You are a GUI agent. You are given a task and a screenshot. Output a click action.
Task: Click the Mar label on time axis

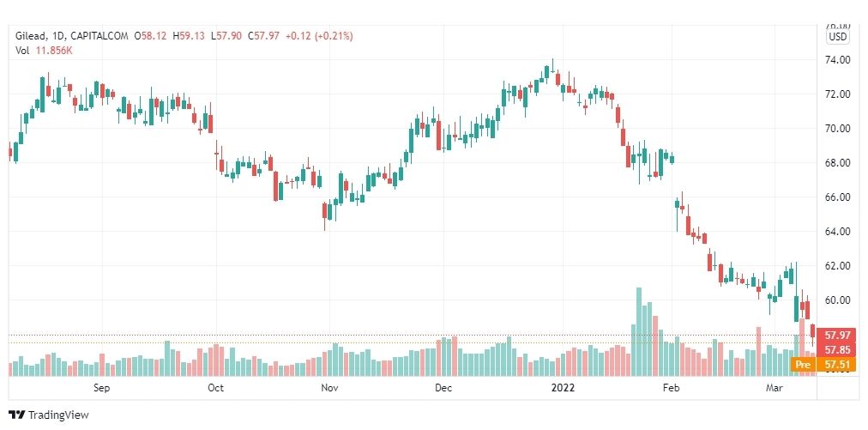pos(774,387)
